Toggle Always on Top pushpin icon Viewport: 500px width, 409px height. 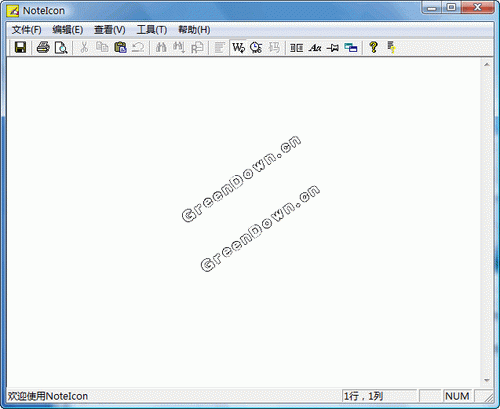point(333,47)
